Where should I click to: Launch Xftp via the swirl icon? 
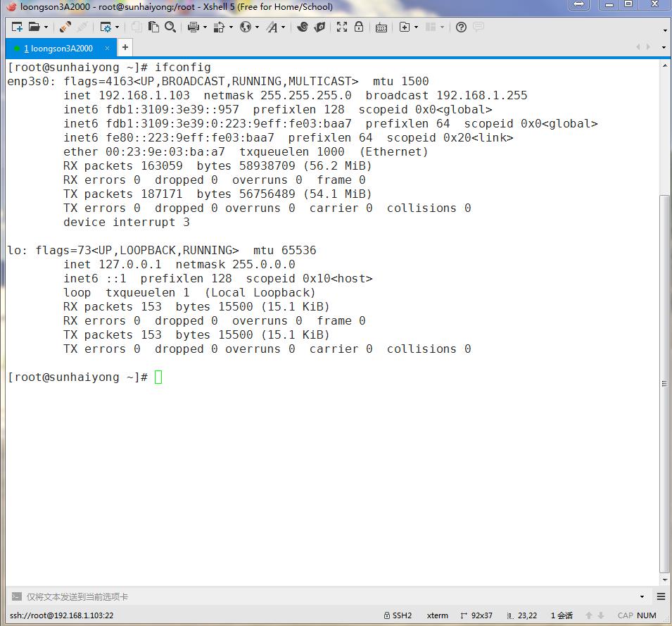point(303,27)
